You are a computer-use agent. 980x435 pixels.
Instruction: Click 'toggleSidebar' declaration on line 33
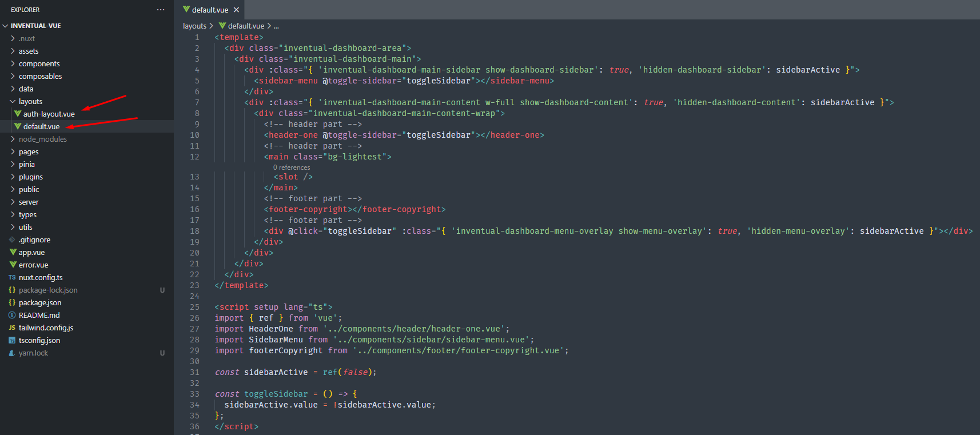pyautogui.click(x=276, y=394)
